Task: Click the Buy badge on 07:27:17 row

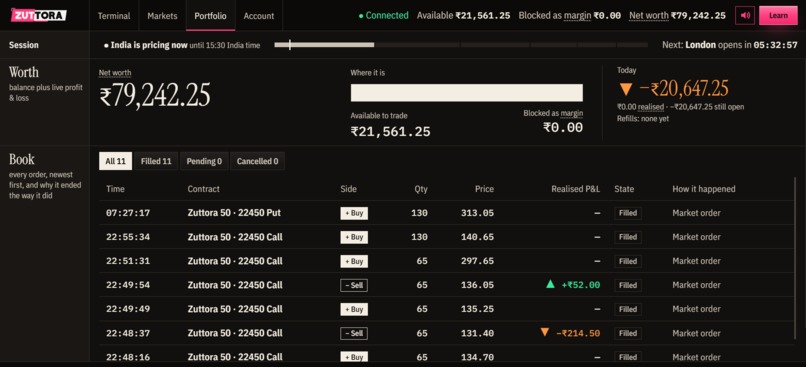Action: tap(354, 213)
